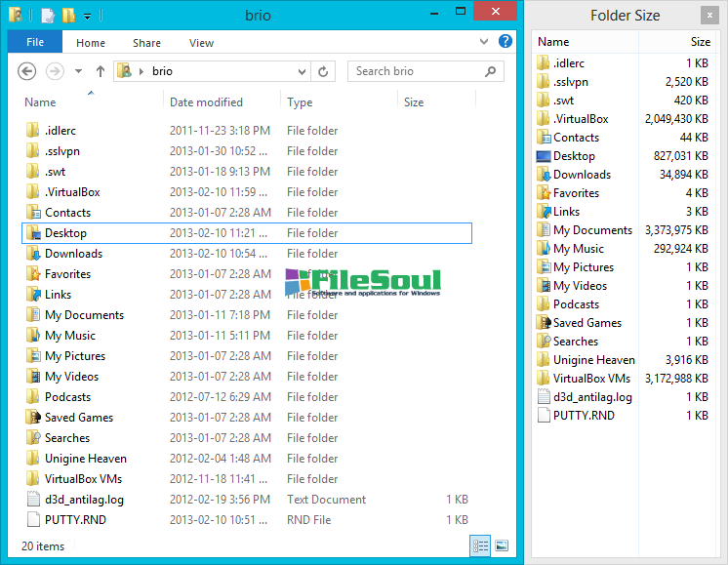Sort by Date modified column header
The height and width of the screenshot is (565, 728).
pos(206,102)
